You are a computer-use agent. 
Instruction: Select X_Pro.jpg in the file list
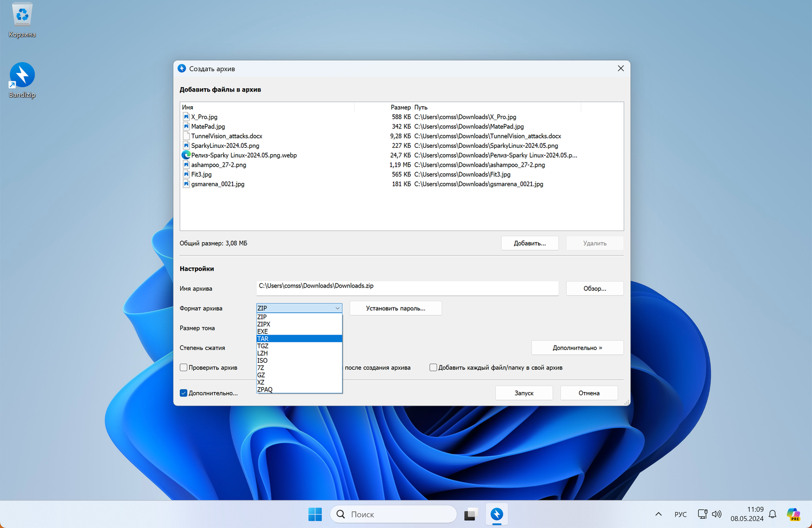[204, 117]
